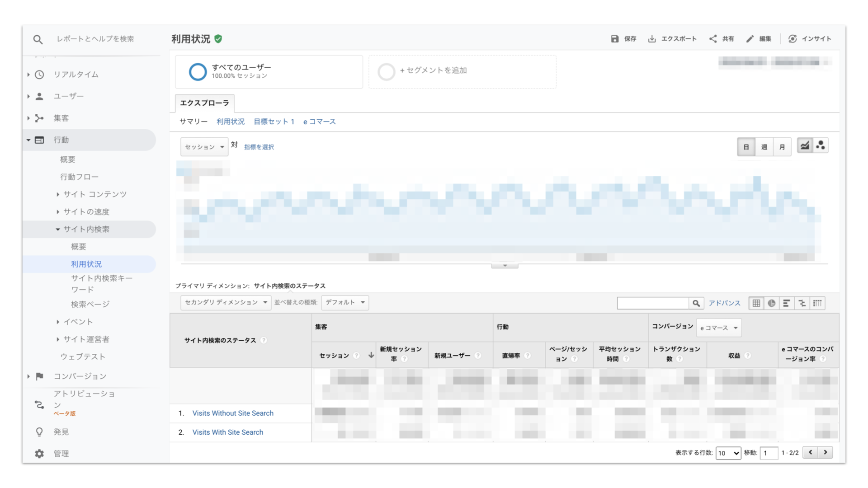Click the green verified shield icon

218,39
